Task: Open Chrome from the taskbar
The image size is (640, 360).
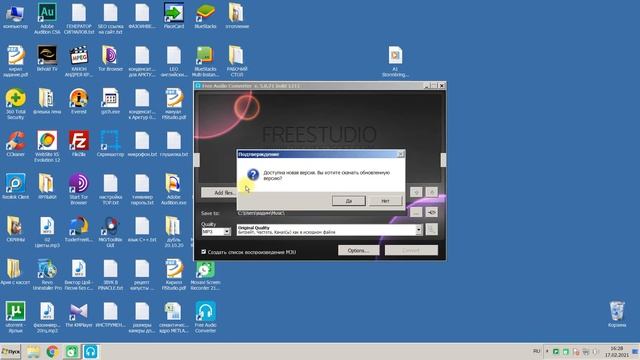Action: (x=52, y=351)
